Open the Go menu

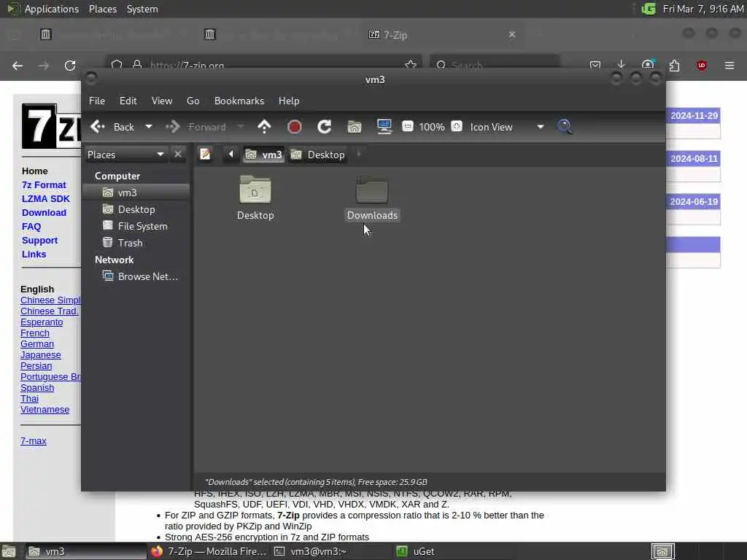pos(193,101)
